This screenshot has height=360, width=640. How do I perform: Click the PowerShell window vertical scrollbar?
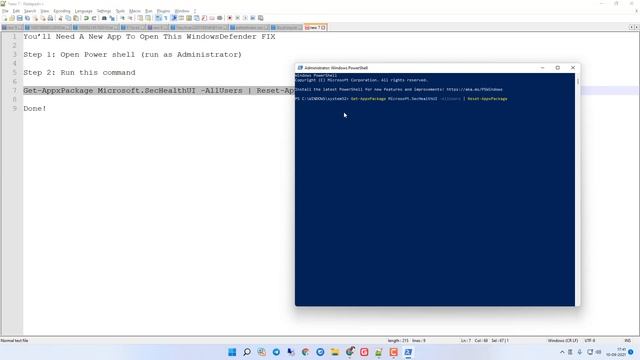[x=577, y=189]
